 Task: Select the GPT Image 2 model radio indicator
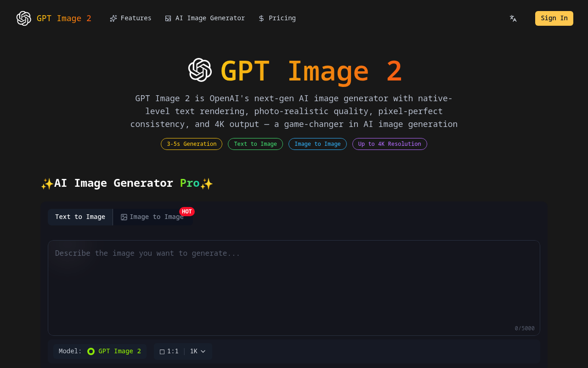[x=91, y=351]
